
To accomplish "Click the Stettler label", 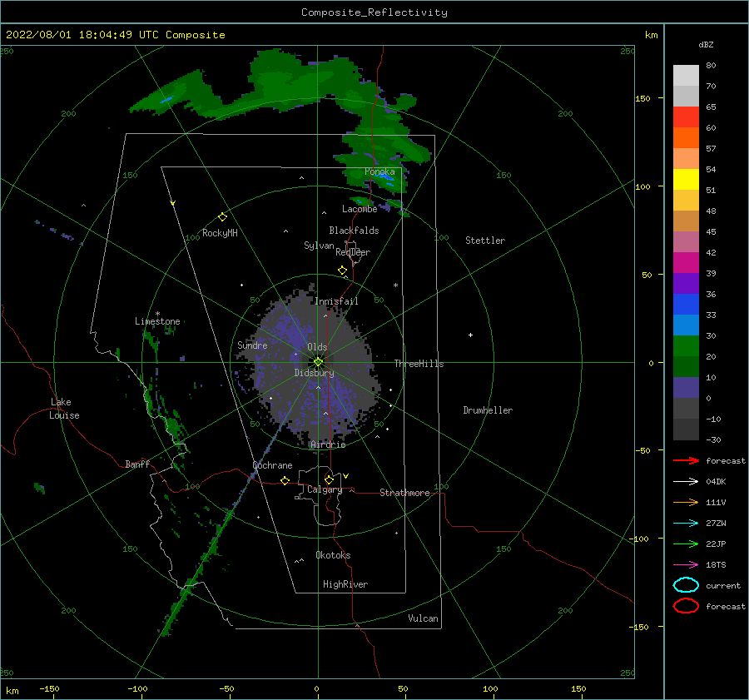I will [485, 241].
